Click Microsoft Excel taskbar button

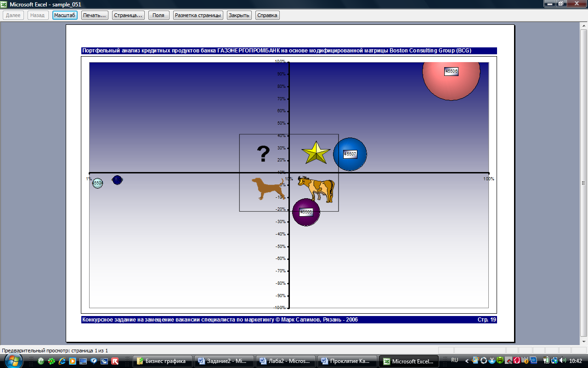(409, 361)
